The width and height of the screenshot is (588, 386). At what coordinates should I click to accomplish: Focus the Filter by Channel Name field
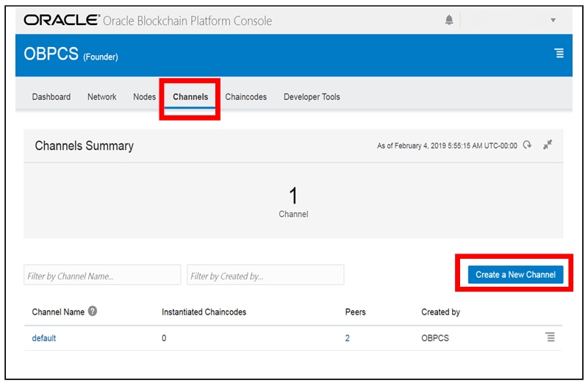click(x=102, y=276)
